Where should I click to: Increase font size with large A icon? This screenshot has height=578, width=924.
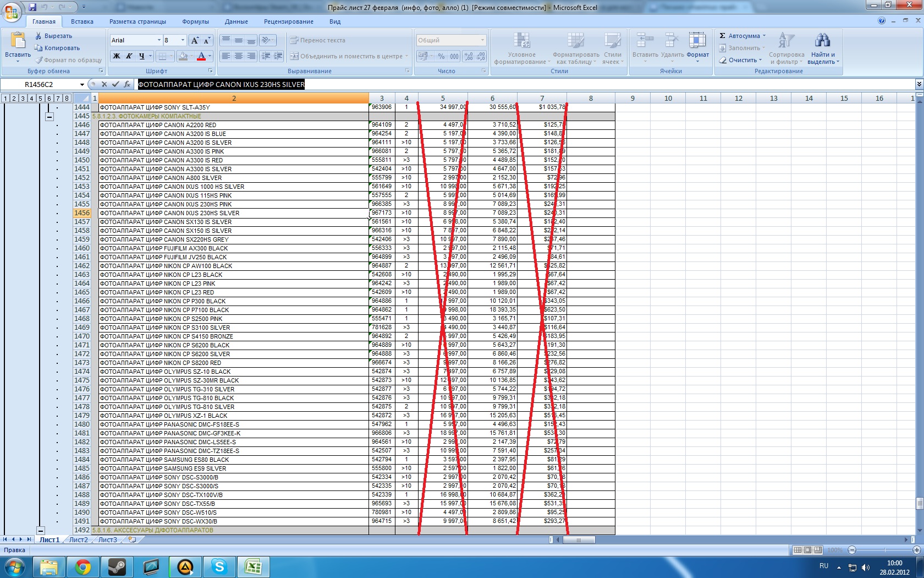(195, 40)
